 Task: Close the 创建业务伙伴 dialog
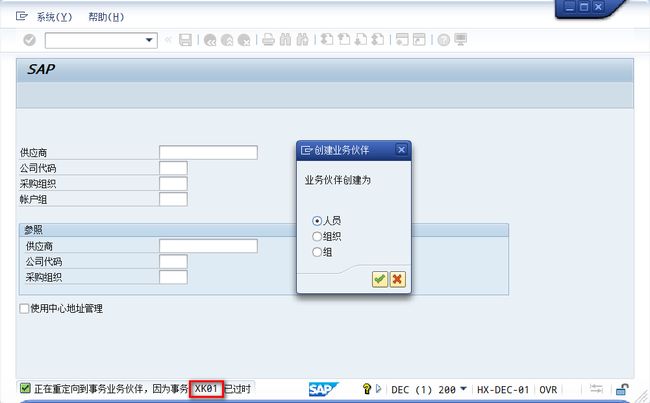pyautogui.click(x=401, y=150)
